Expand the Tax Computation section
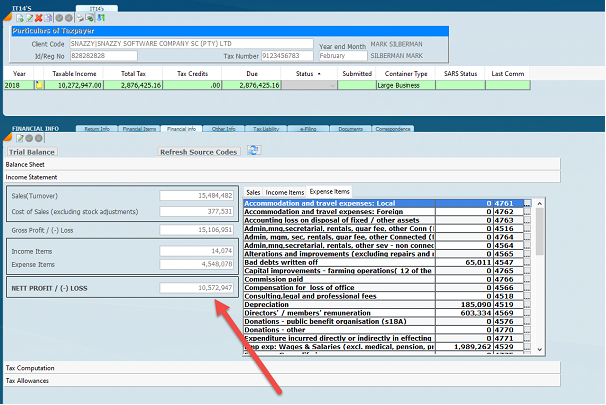 [x=29, y=368]
